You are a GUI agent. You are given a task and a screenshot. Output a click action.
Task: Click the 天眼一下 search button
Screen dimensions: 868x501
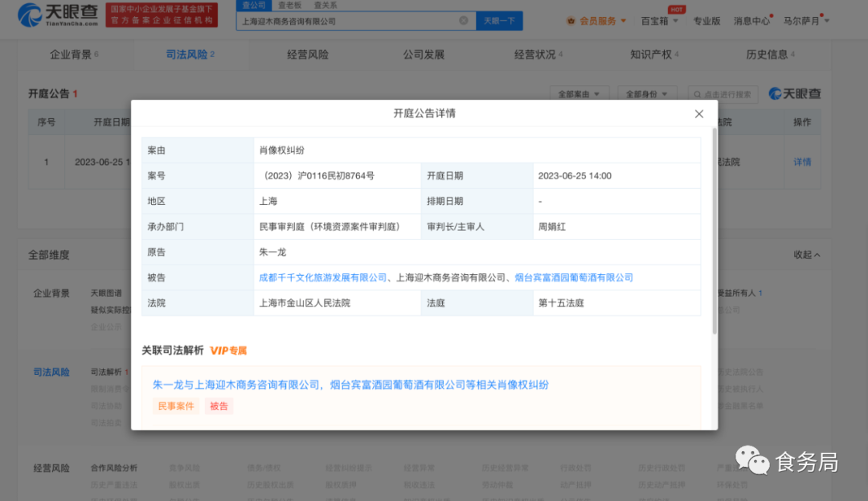tap(499, 20)
